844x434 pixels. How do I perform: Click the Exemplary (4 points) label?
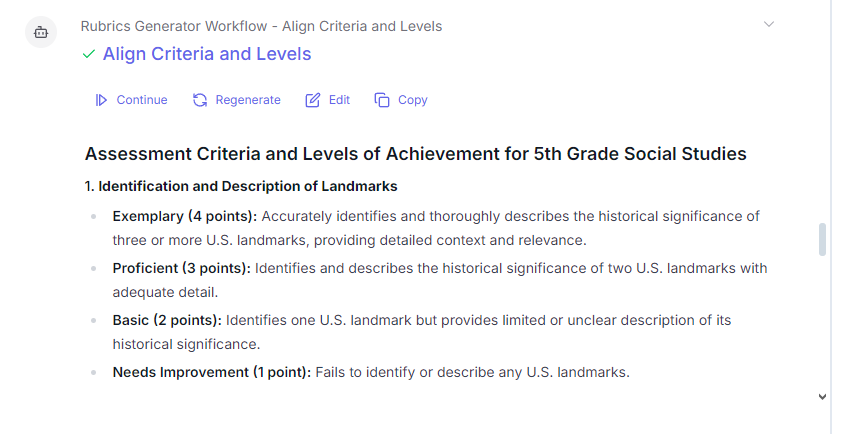point(185,216)
